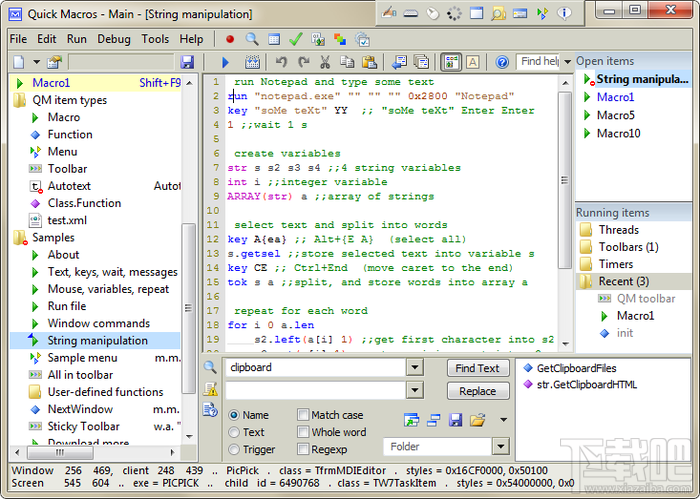Click the item list vertical scrollbar thumb
700x499 pixels.
188,308
